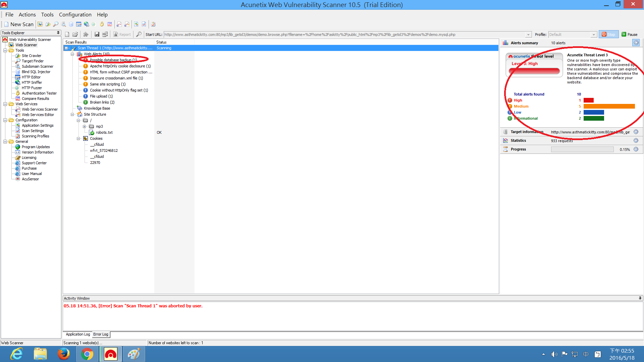The width and height of the screenshot is (644, 362).
Task: Collapse the Configuration node in Tools Explorer
Action: [x=5, y=120]
